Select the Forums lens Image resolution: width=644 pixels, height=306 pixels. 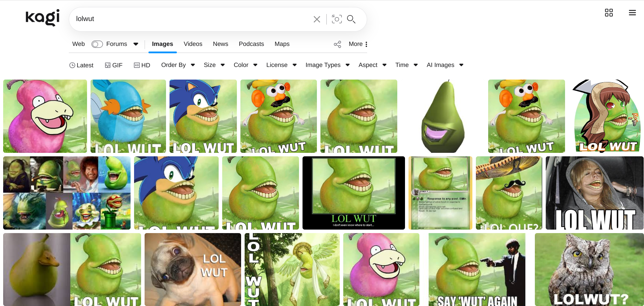(x=117, y=44)
